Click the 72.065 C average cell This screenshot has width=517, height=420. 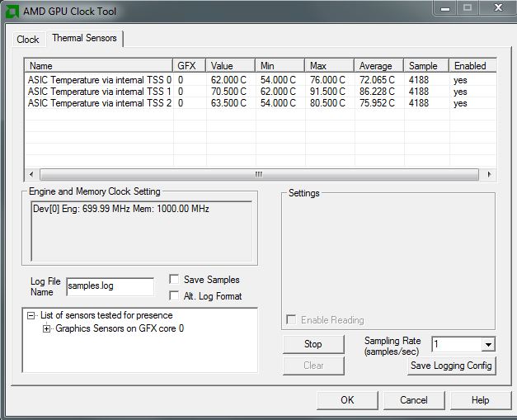pyautogui.click(x=377, y=80)
